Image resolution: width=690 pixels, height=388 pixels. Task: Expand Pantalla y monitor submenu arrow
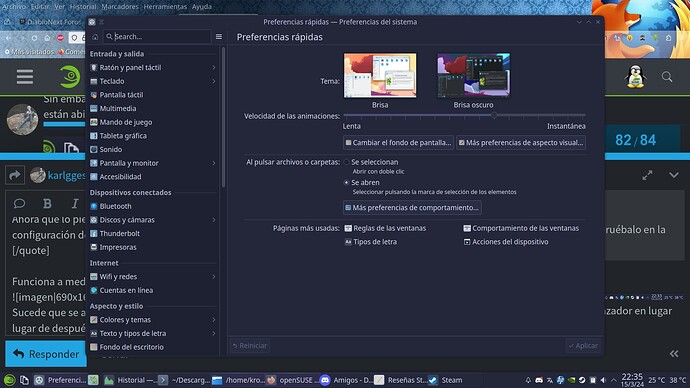[214, 163]
